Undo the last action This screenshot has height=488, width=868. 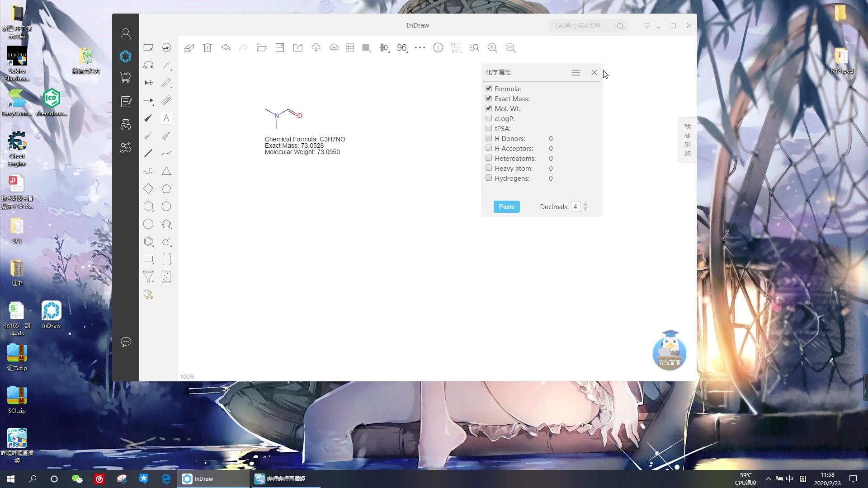coord(226,47)
